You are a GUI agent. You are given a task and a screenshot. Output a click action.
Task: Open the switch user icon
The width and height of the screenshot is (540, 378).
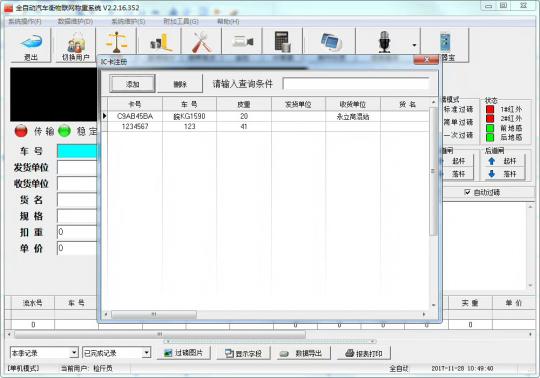76,44
